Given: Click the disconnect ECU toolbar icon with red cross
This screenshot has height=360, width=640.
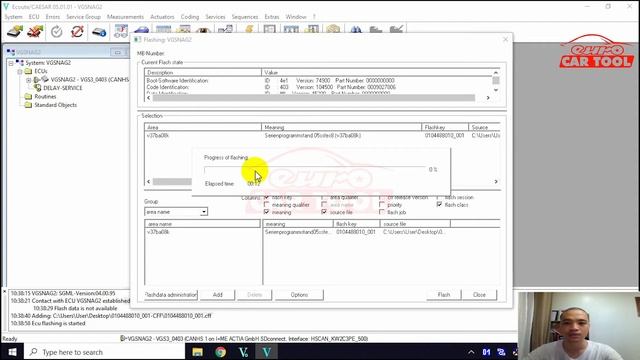Looking at the screenshot, I should [36, 31].
